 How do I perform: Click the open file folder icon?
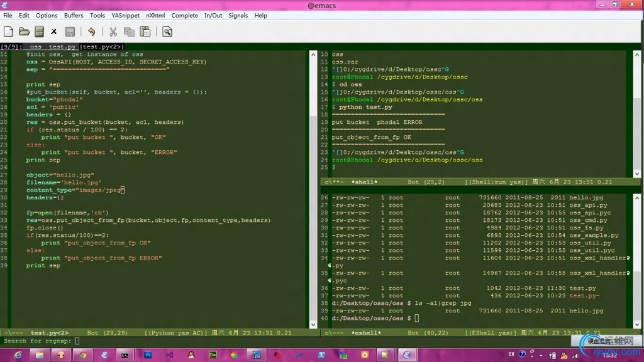pyautogui.click(x=25, y=31)
